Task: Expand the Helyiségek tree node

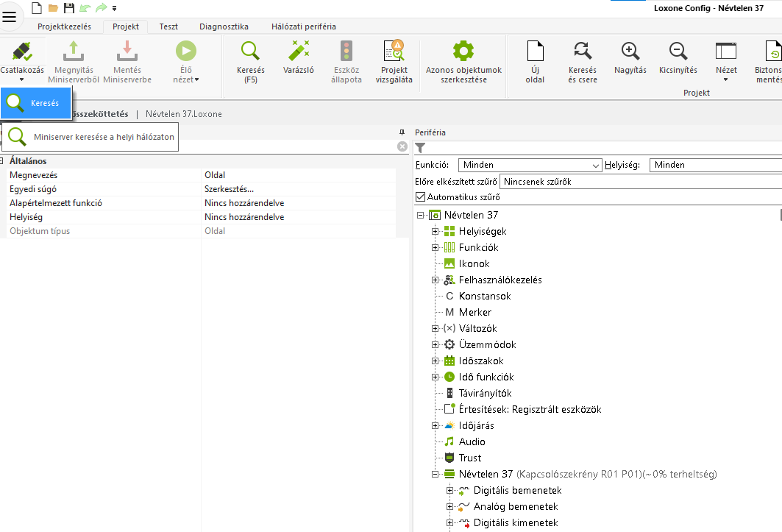Action: 435,231
